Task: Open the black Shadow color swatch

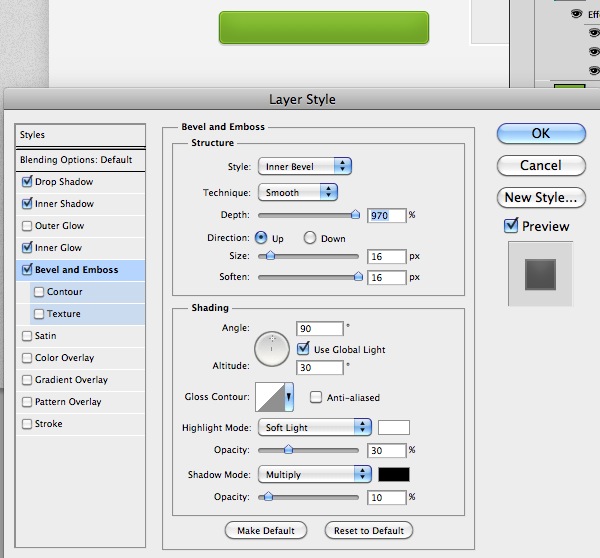Action: (x=394, y=475)
